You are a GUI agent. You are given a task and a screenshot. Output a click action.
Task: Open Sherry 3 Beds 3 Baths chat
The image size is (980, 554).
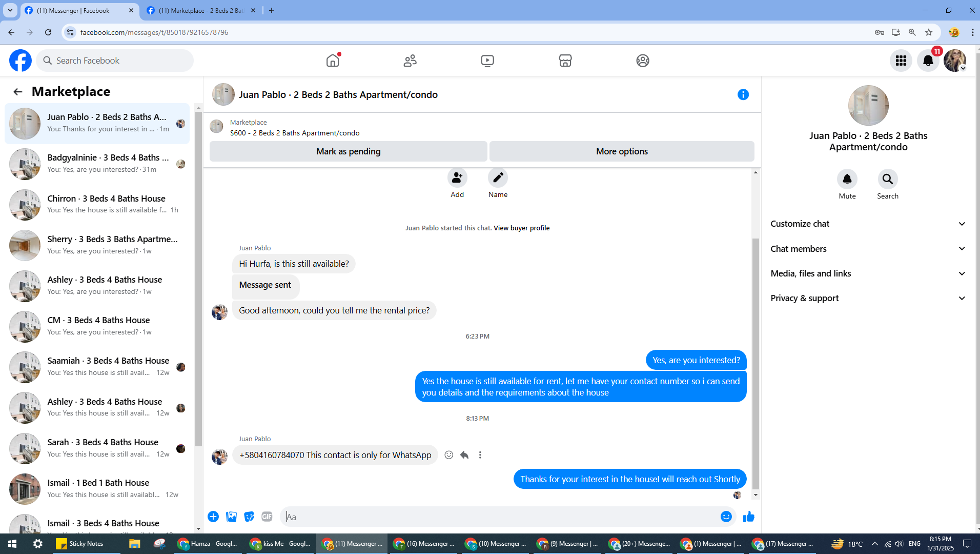[x=97, y=245]
